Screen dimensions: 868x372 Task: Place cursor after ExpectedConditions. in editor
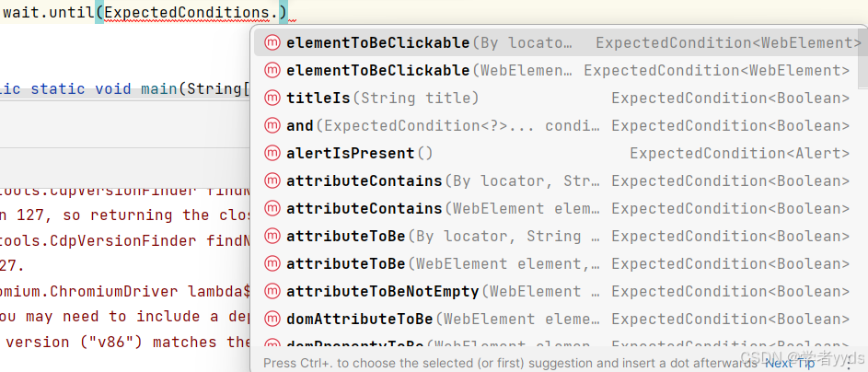tap(279, 12)
